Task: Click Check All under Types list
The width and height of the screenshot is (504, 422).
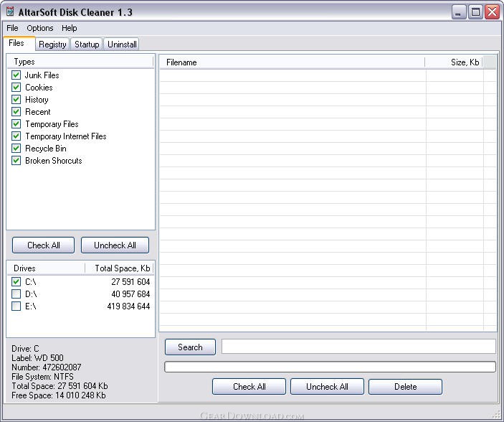Action: click(x=44, y=245)
